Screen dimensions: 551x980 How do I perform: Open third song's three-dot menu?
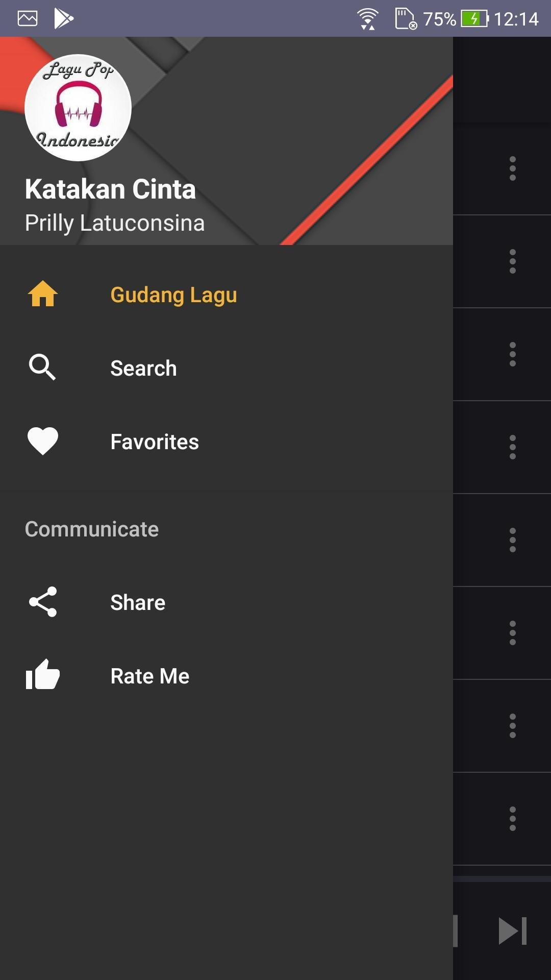point(513,354)
